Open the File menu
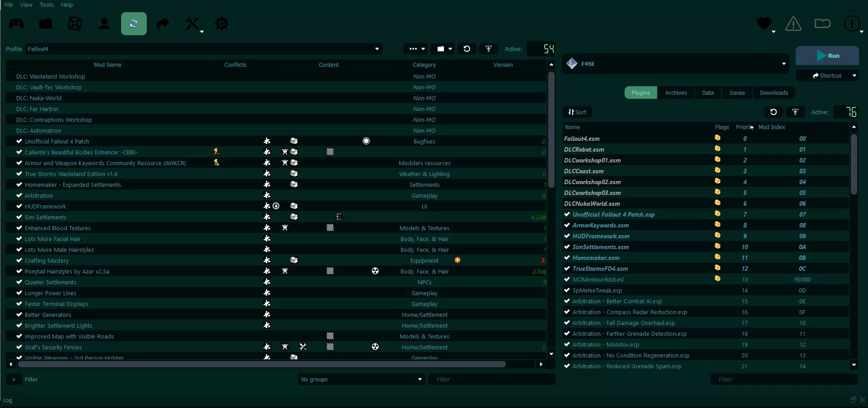This screenshot has height=408, width=868. pyautogui.click(x=9, y=5)
